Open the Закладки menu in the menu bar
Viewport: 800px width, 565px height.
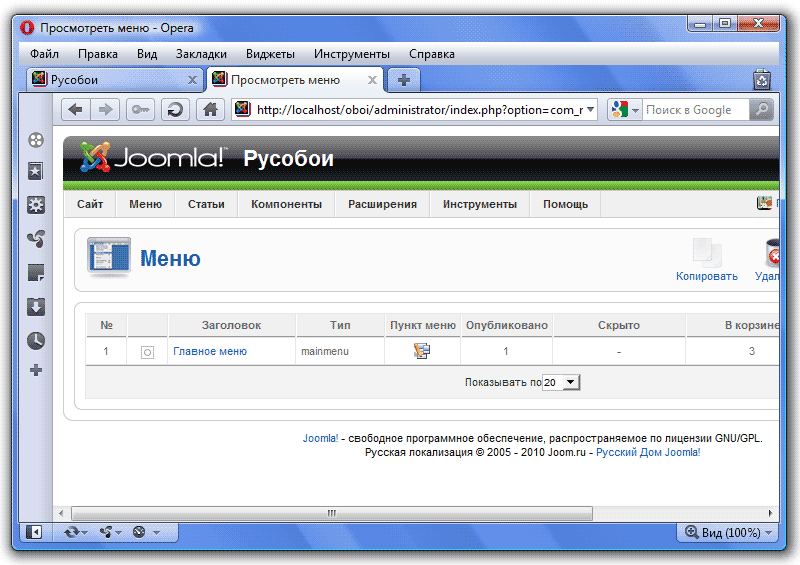[201, 54]
